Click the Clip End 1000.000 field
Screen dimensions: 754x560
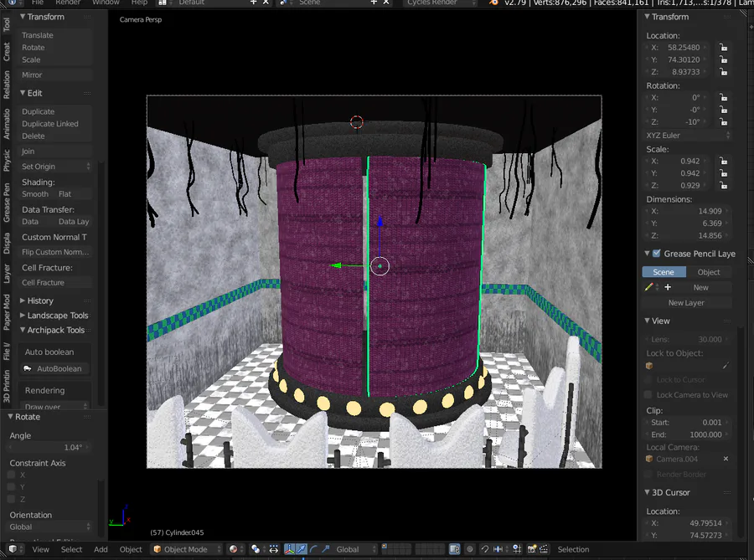[x=687, y=434]
